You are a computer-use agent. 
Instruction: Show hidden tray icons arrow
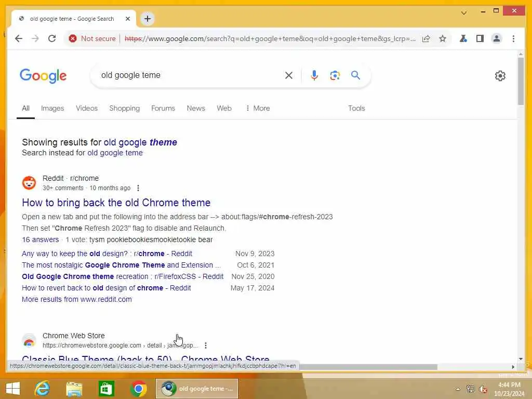pos(458,389)
